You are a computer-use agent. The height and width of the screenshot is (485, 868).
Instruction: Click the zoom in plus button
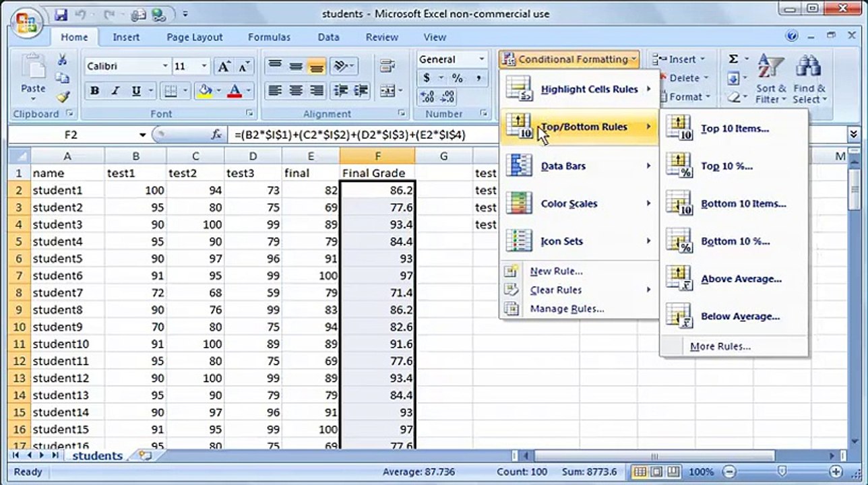(836, 472)
